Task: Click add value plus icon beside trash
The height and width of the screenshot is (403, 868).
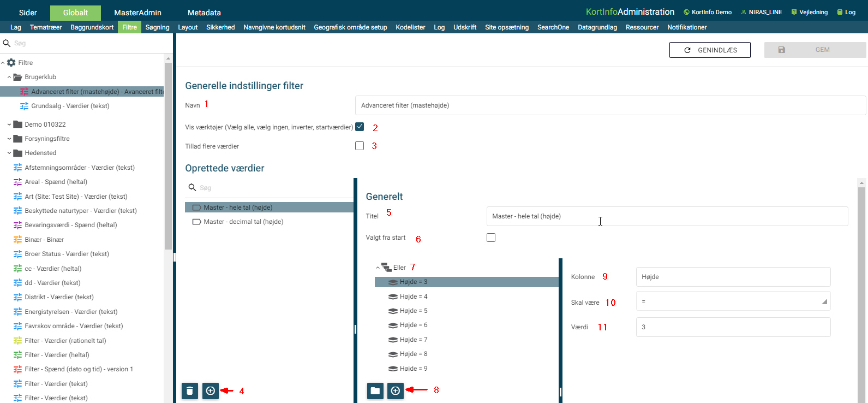Action: (211, 391)
